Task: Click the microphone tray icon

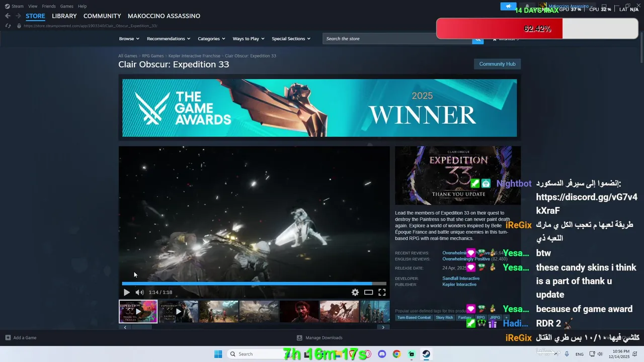Action: point(567,354)
